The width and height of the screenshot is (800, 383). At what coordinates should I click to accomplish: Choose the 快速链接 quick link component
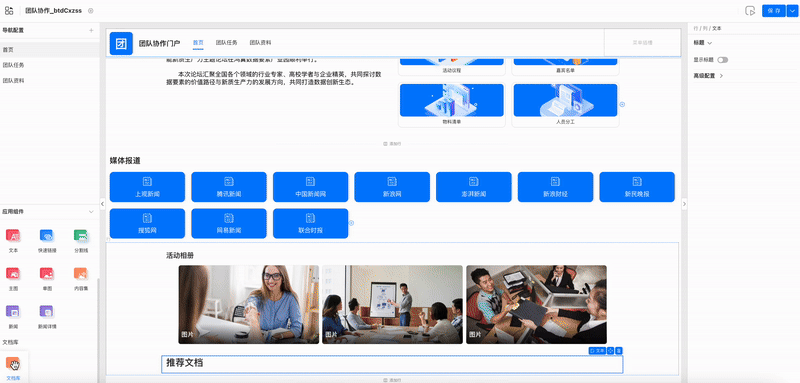point(46,236)
